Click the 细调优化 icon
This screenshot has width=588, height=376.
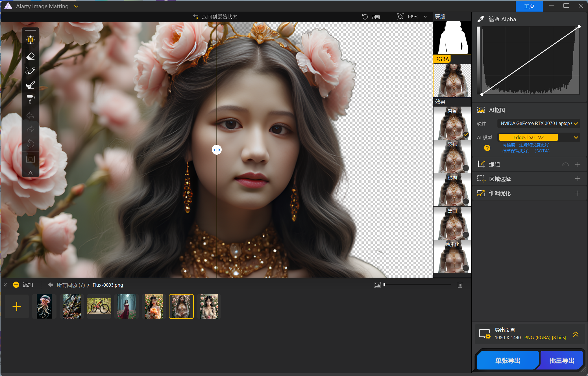click(x=481, y=193)
